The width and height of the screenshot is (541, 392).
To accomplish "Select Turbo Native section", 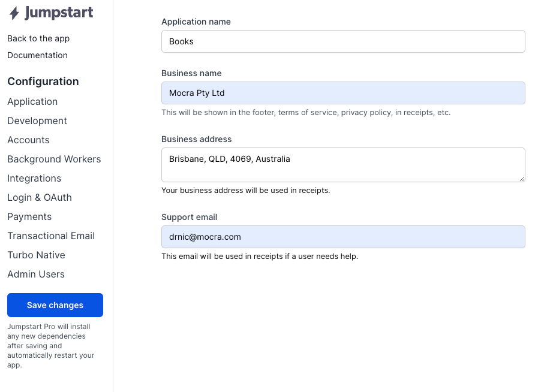I will (36, 255).
